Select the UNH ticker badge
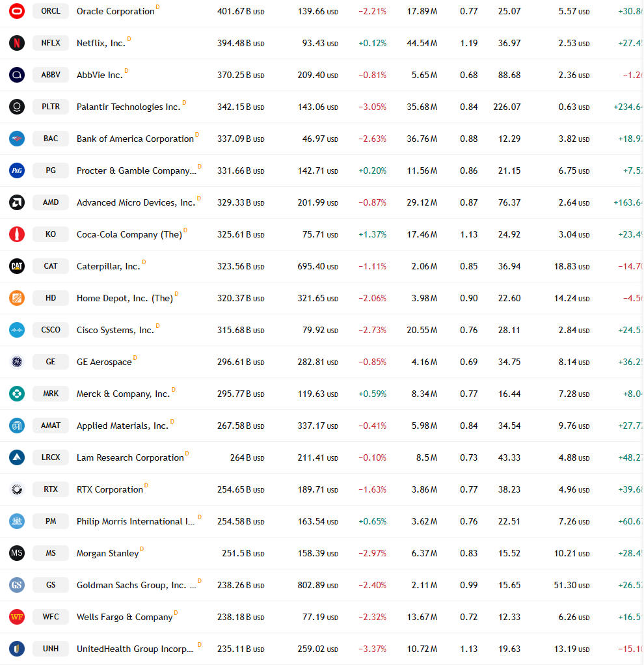The height and width of the screenshot is (665, 644). 51,649
